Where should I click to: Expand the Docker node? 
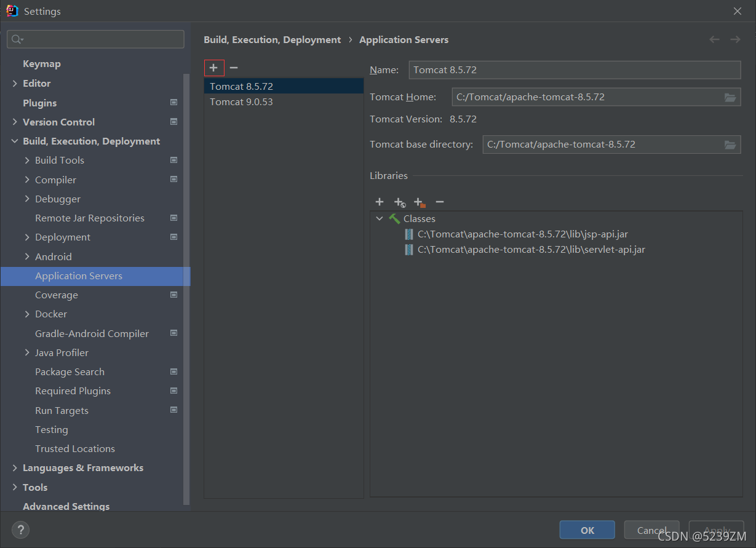(x=27, y=314)
